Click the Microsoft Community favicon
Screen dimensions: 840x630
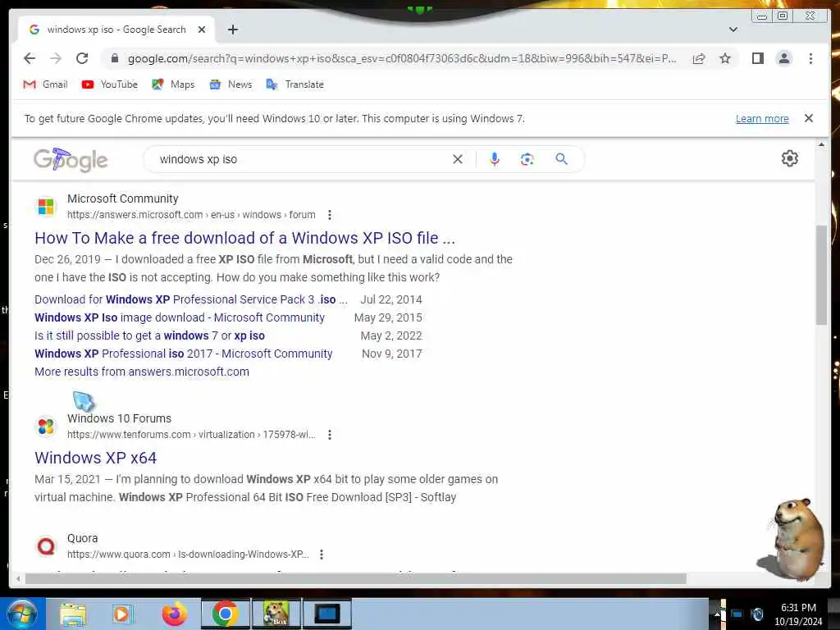click(46, 206)
